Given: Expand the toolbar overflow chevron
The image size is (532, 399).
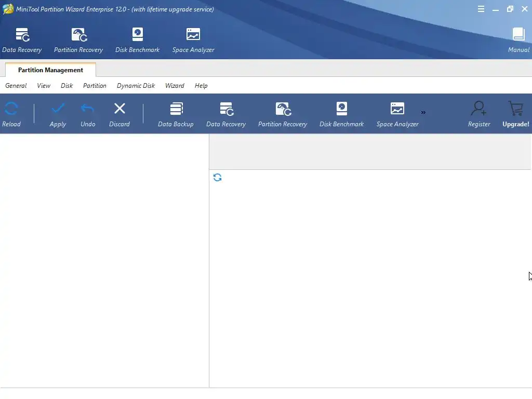Looking at the screenshot, I should (x=423, y=112).
